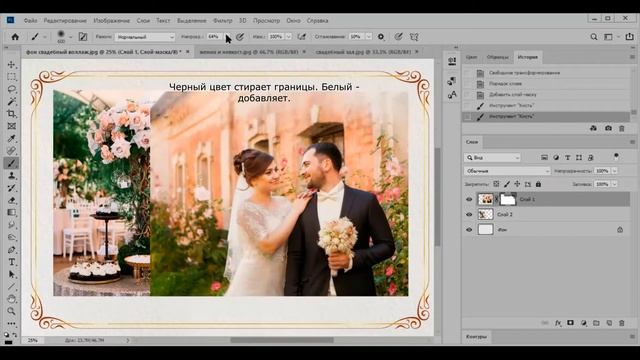
Task: Delete current history state trash icon
Action: coord(622,128)
